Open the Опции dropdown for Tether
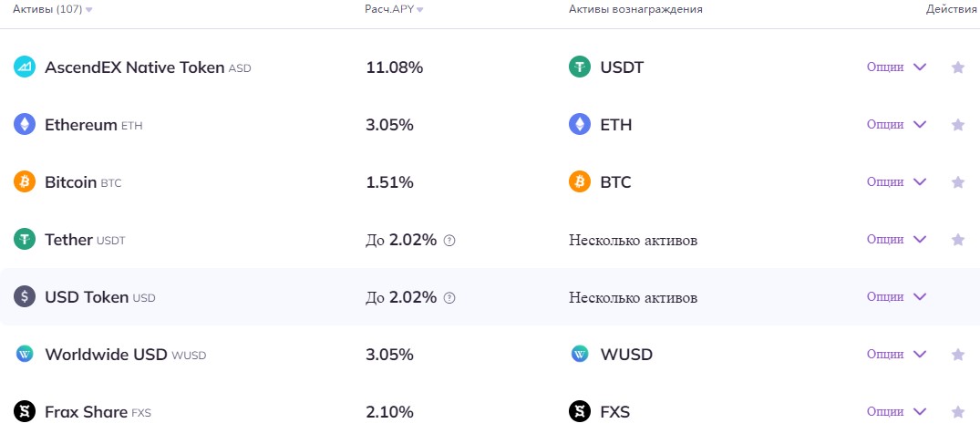The image size is (980, 444). pyautogui.click(x=896, y=239)
